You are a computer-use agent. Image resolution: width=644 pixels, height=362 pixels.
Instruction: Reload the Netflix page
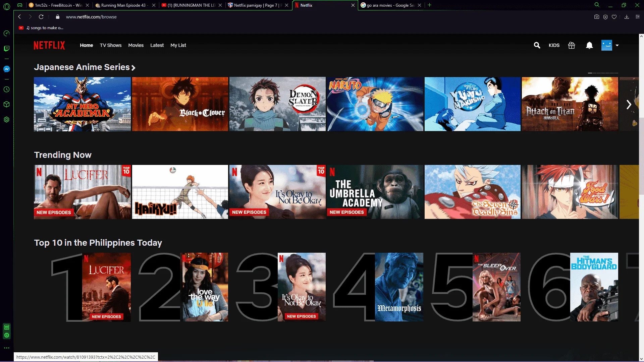(x=41, y=17)
